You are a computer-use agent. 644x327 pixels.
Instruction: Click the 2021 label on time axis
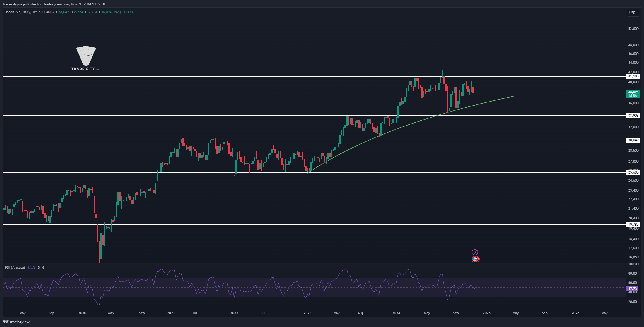point(171,313)
